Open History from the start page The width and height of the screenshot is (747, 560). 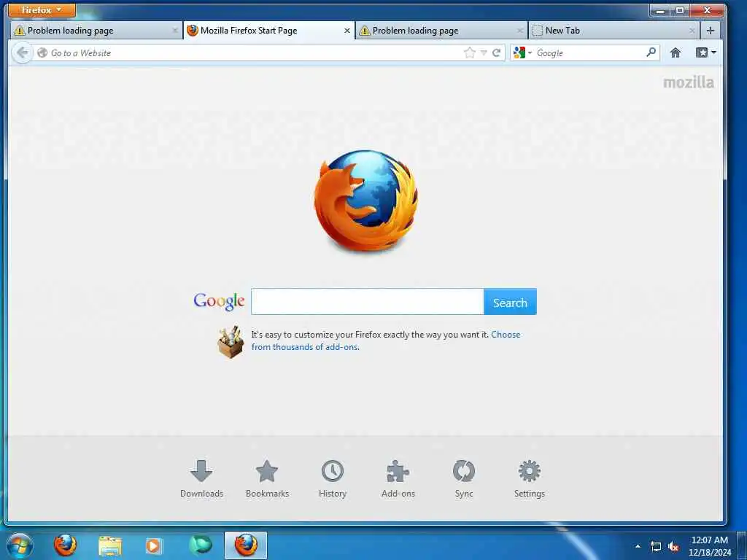[x=333, y=478]
